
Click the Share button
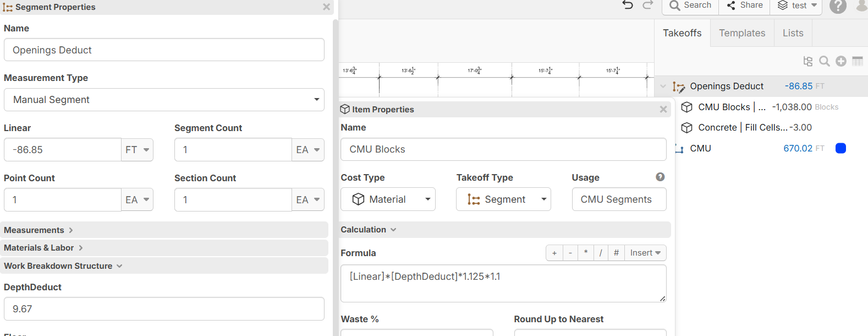pyautogui.click(x=745, y=6)
